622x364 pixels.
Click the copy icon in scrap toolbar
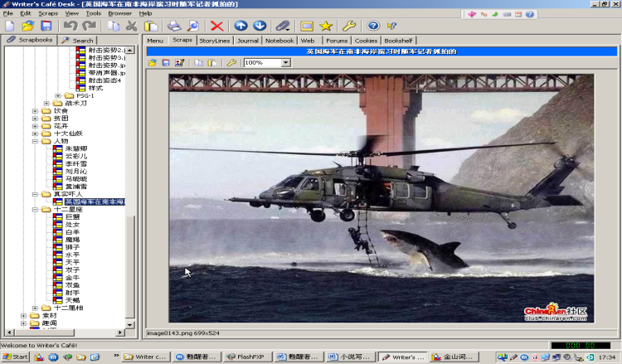(x=199, y=63)
